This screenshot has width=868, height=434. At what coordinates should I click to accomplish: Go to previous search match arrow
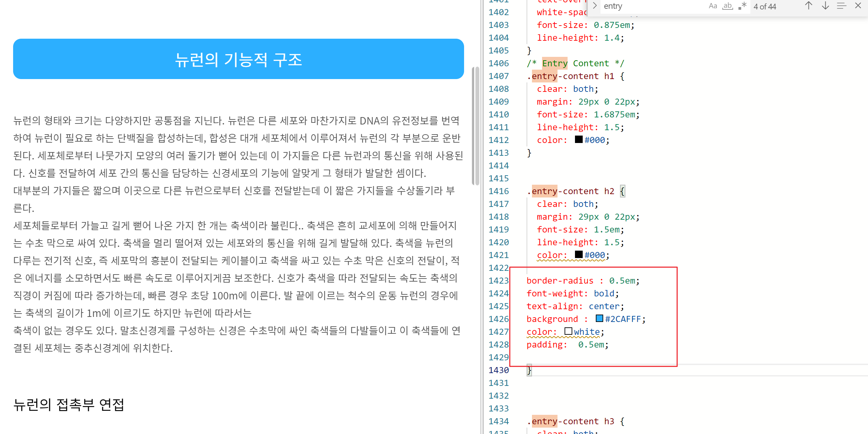click(x=809, y=6)
